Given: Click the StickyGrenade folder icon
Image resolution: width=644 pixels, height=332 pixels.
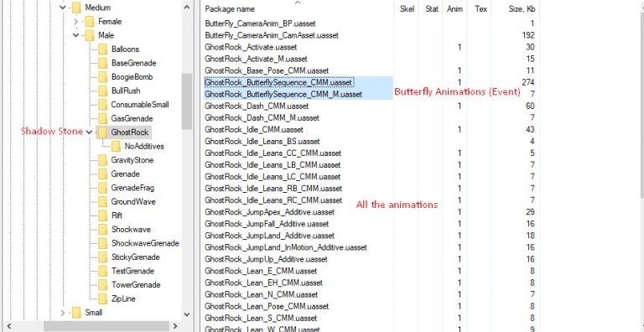Looking at the screenshot, I should (x=102, y=257).
